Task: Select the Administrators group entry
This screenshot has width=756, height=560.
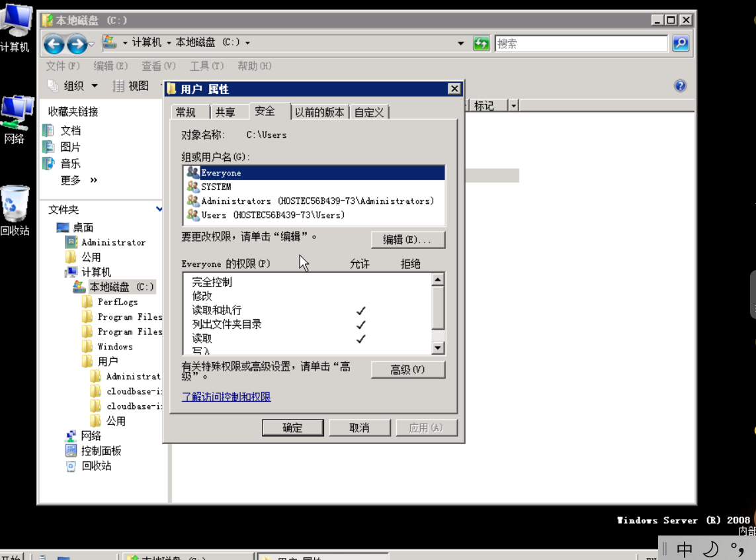Action: (314, 201)
